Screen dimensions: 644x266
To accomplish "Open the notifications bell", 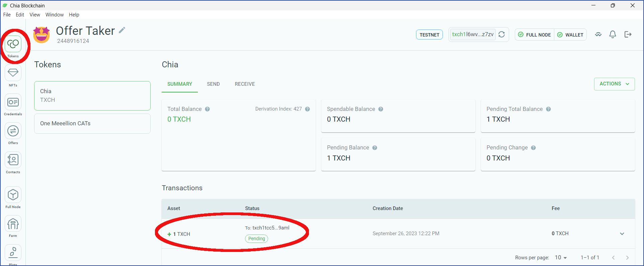I will coord(613,35).
